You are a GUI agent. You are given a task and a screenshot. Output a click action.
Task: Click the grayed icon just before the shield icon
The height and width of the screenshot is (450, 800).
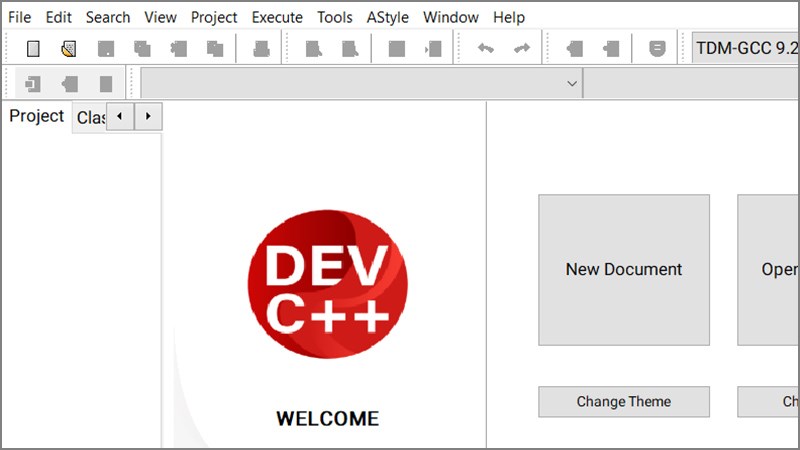coord(611,48)
